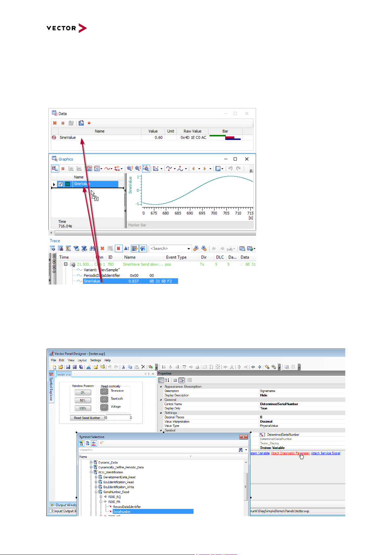The height and width of the screenshot is (555, 392).
Task: Click the first icon in the Trace toolbar
Action: click(x=52, y=248)
